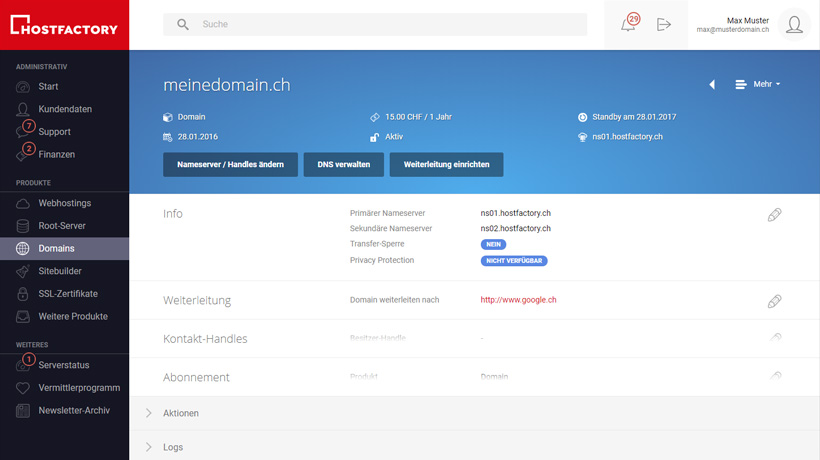Edit Weiterleitung with the pencil icon
This screenshot has width=820, height=460.
[775, 301]
